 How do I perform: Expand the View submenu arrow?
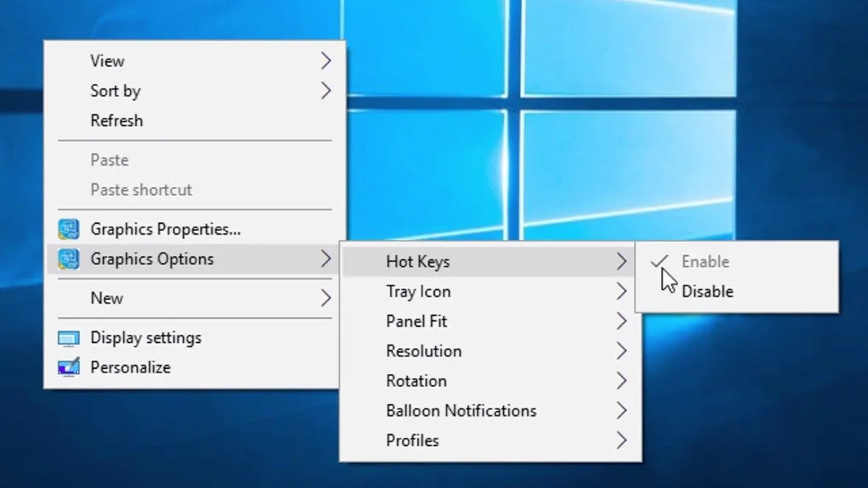[325, 61]
